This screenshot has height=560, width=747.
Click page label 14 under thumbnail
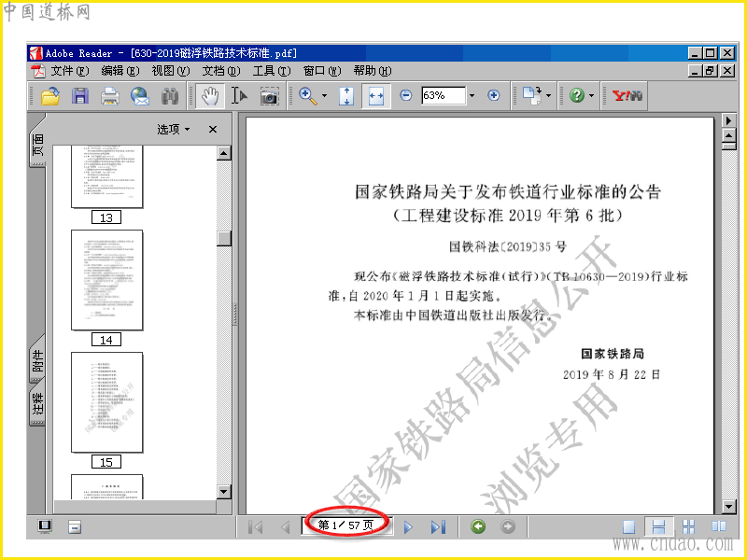click(106, 340)
